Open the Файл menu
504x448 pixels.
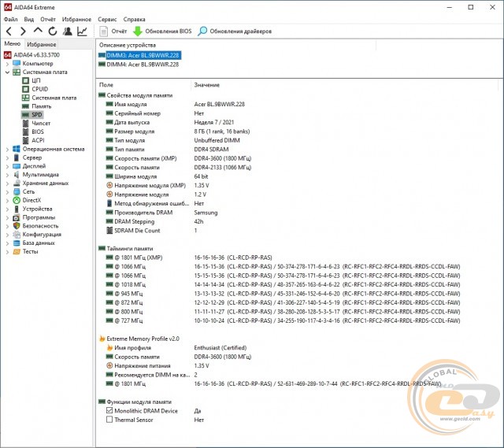pos(10,19)
